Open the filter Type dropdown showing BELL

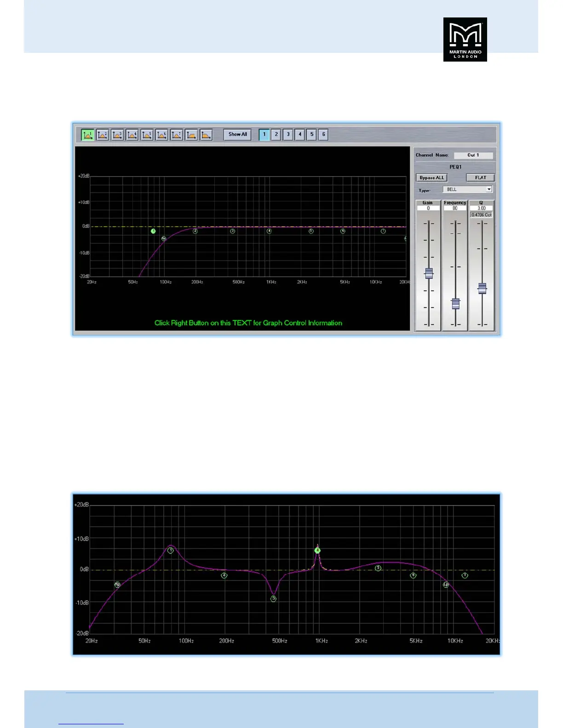click(x=468, y=189)
